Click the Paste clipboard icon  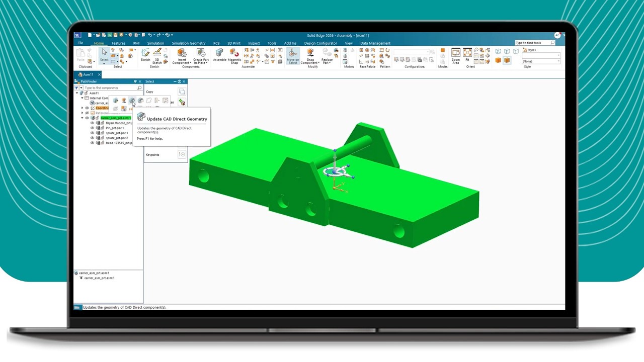tap(80, 53)
